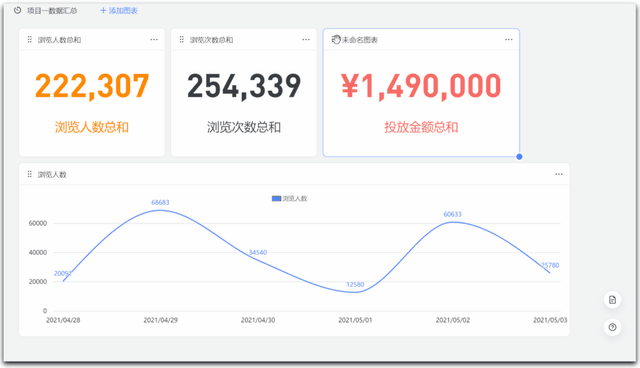
Task: Click the 40000 y-axis label
Action: (x=38, y=253)
